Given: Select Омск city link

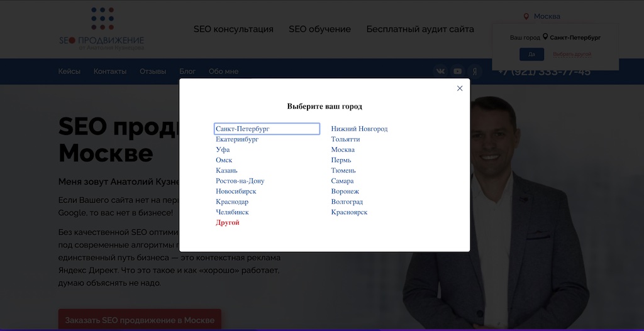Looking at the screenshot, I should (x=224, y=160).
